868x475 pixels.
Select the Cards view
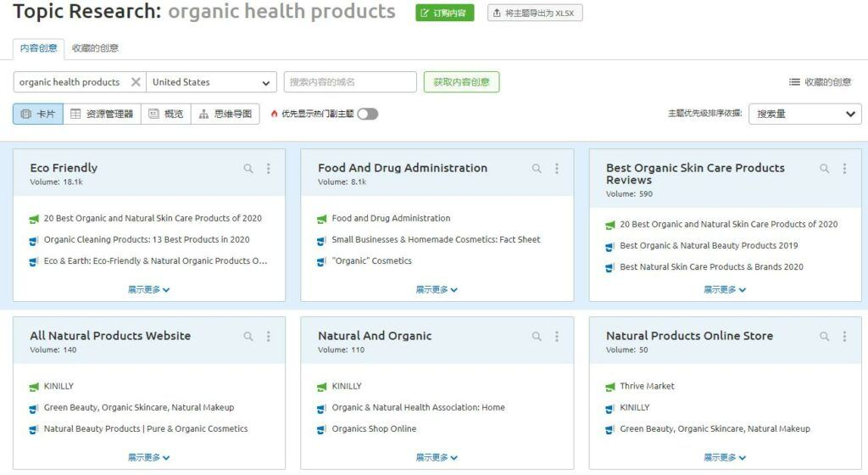[x=38, y=114]
